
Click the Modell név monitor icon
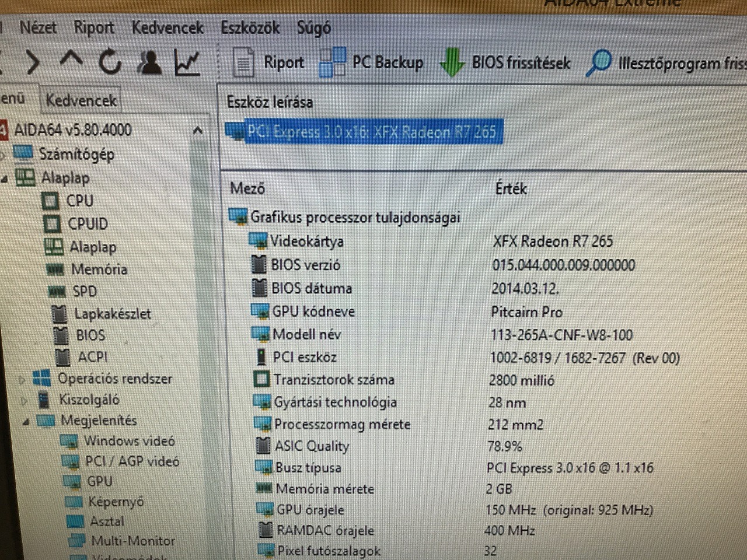(261, 334)
